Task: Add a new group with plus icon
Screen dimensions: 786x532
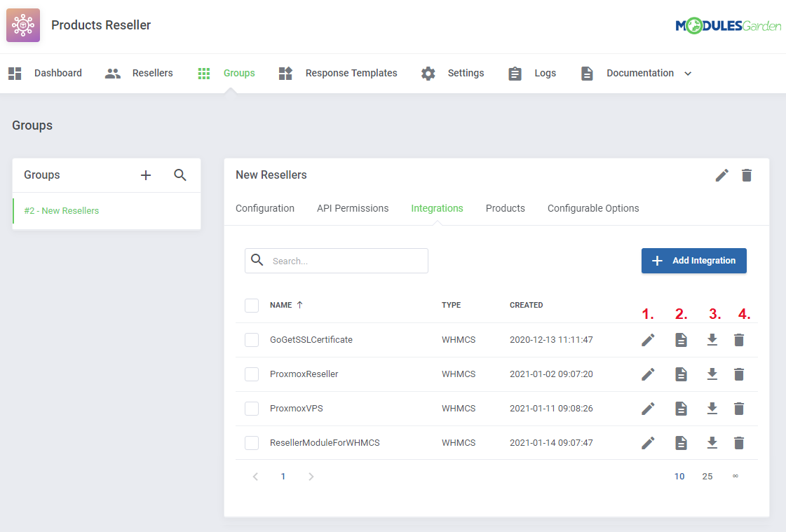Action: [146, 175]
